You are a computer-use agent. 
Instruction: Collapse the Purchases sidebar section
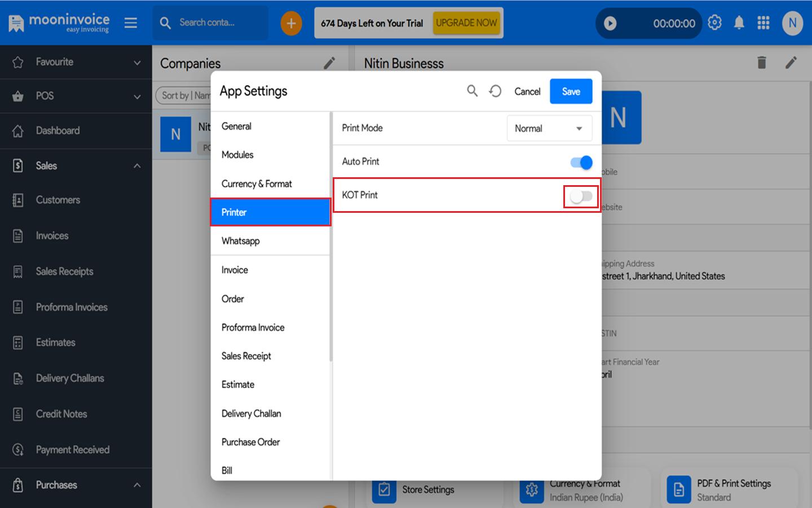137,485
